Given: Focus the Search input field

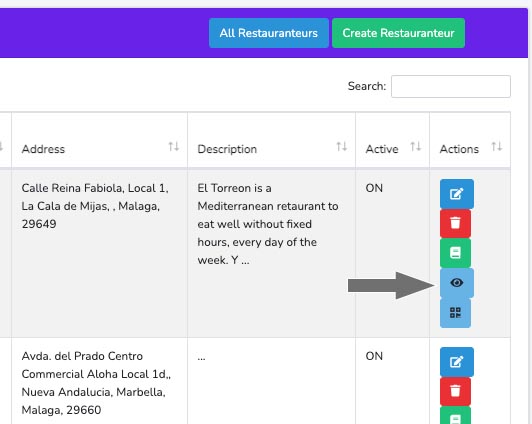Looking at the screenshot, I should [451, 86].
